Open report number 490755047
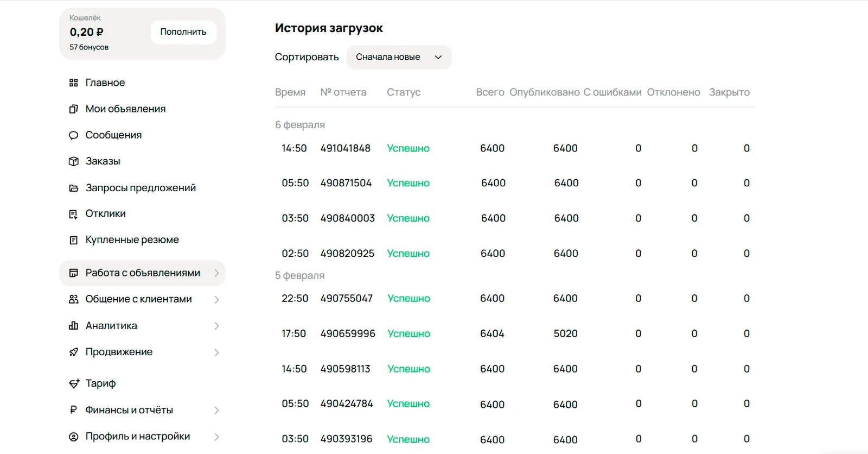868x454 pixels. point(347,298)
